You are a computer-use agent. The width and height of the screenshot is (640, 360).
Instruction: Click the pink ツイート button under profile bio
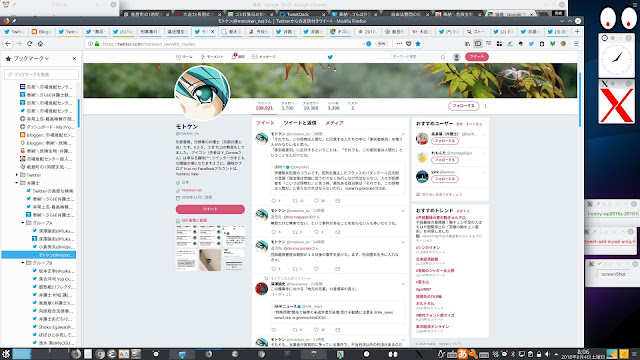(x=210, y=209)
